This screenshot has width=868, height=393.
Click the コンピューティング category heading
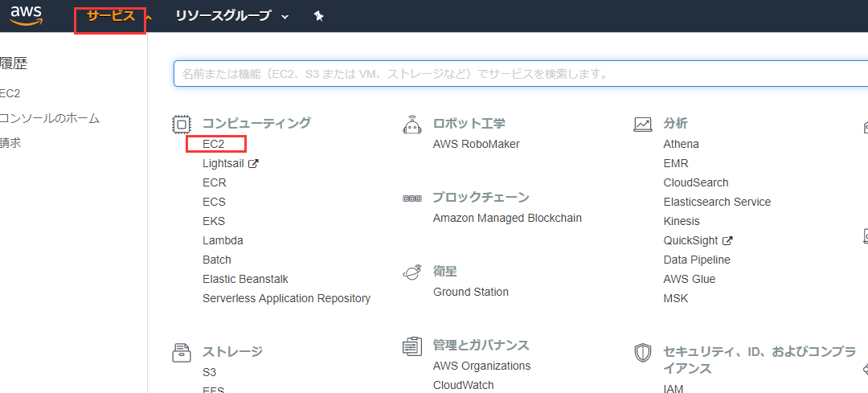tap(256, 123)
